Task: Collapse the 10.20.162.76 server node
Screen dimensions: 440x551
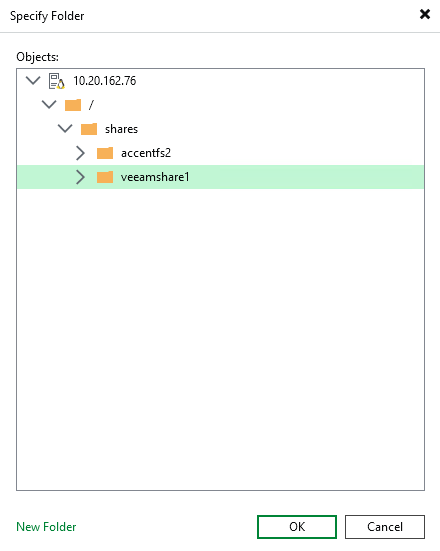Action: (x=33, y=81)
